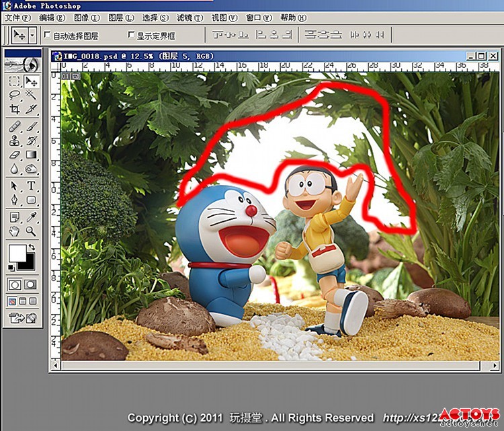504x431 pixels.
Task: Click Distribute Right Edges button
Action: 380,34
